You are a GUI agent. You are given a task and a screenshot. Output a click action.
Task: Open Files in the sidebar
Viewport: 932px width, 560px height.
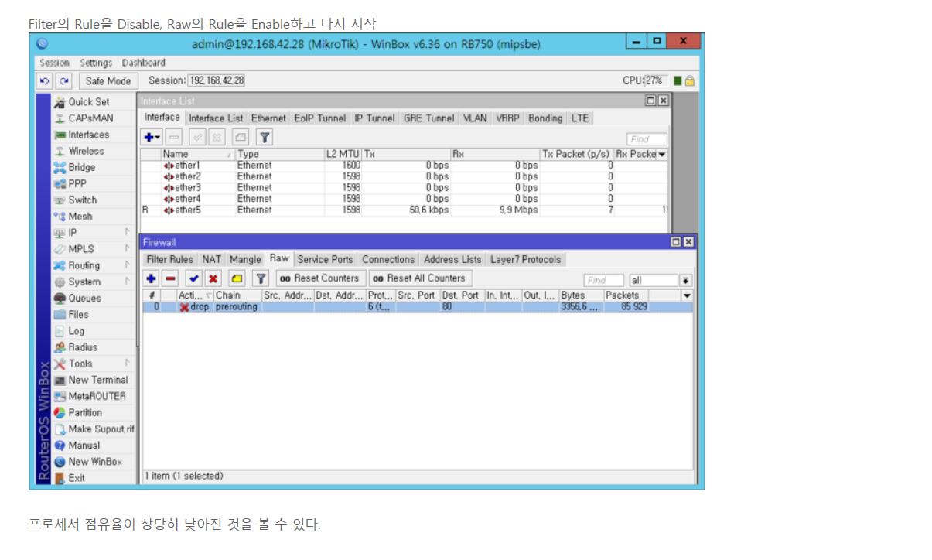tap(78, 315)
